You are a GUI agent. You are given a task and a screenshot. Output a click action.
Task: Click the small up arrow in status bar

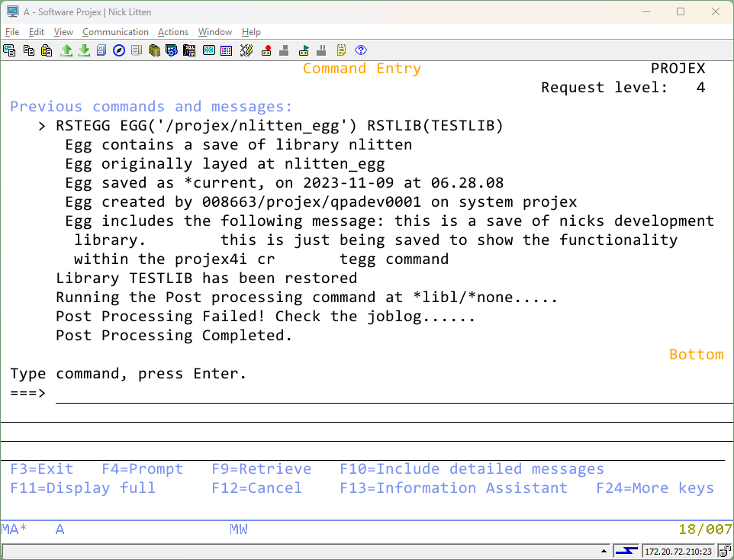(x=604, y=551)
